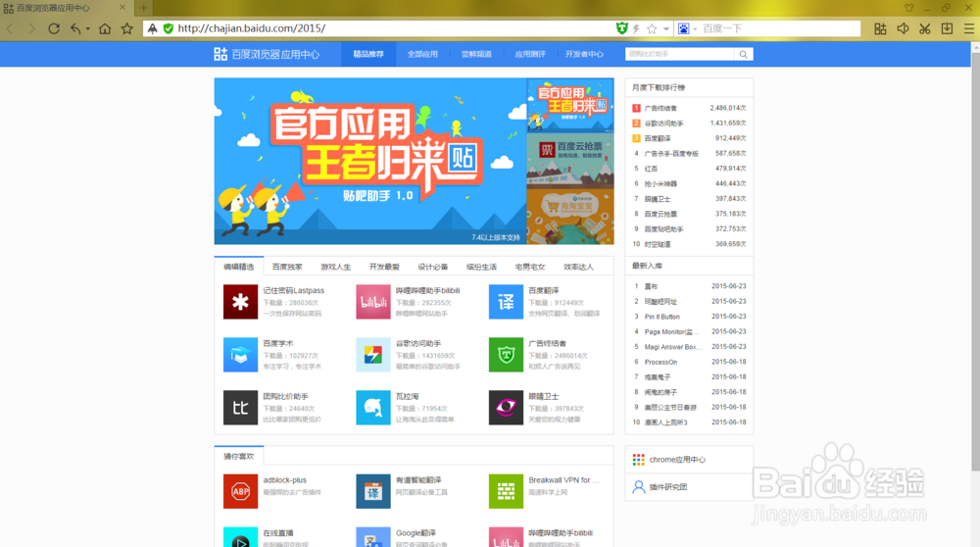The width and height of the screenshot is (980, 547).
Task: Switch to 全部应用 nav tab
Action: coord(422,54)
